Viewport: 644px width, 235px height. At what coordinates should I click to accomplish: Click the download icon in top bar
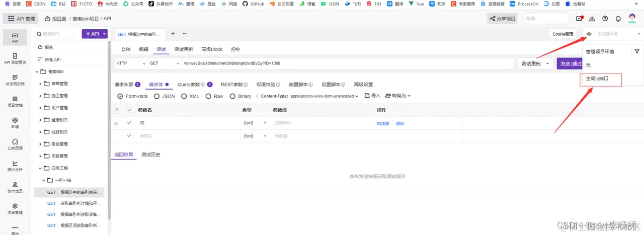[592, 19]
